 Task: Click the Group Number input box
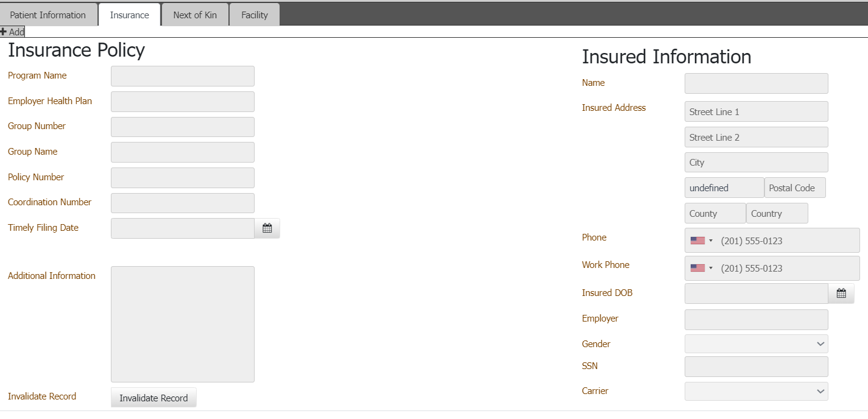click(182, 127)
